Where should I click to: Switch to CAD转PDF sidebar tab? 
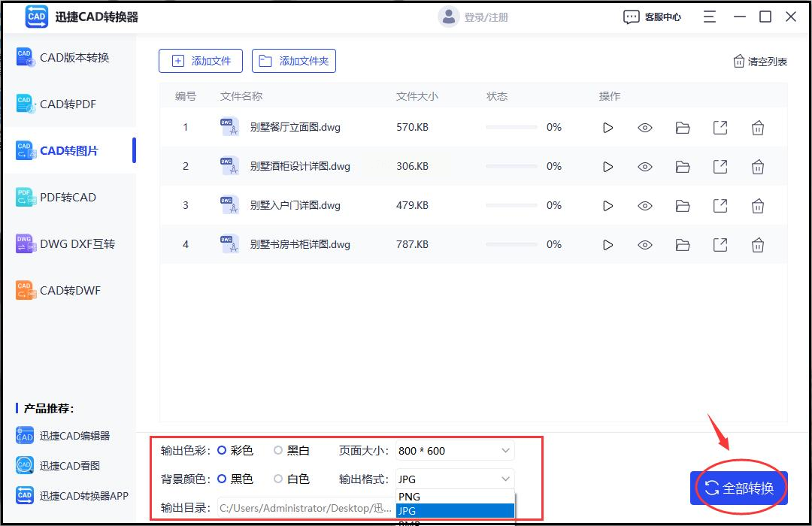tap(69, 104)
